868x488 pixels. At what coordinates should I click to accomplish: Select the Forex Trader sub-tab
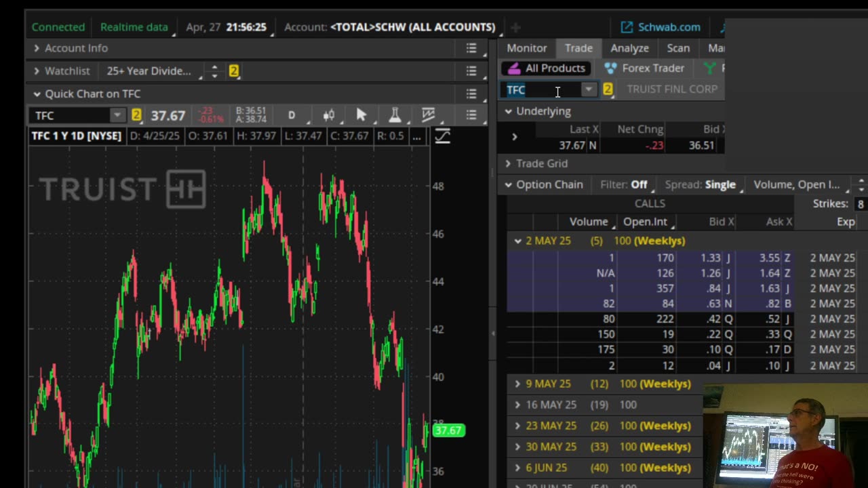point(645,68)
